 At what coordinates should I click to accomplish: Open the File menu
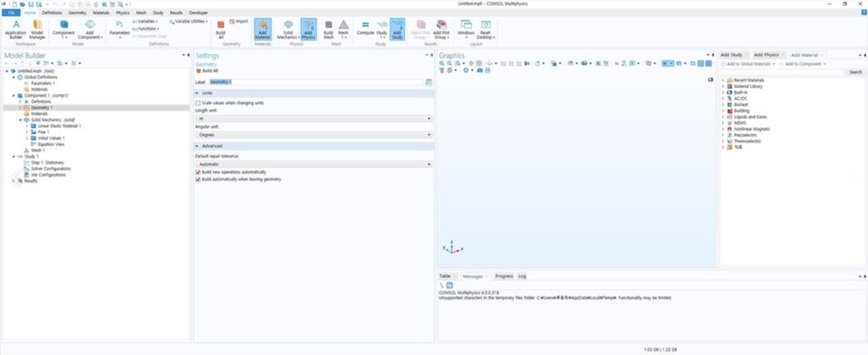click(x=11, y=13)
